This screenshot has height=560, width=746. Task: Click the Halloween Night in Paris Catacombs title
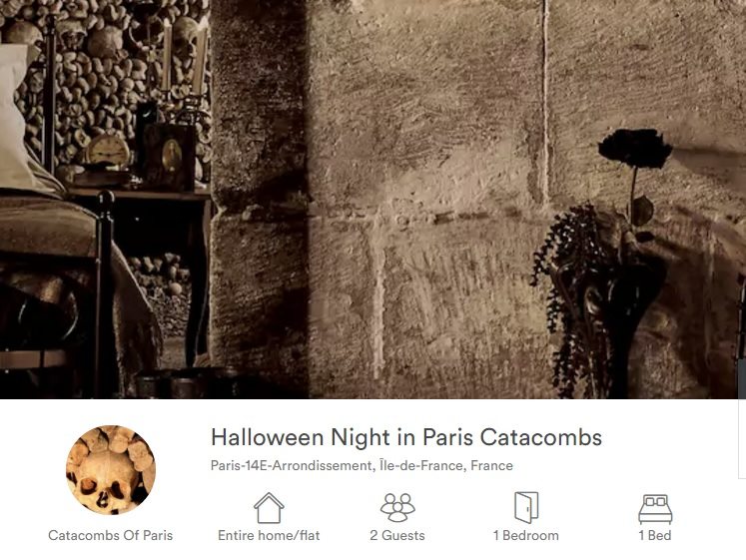coord(406,437)
